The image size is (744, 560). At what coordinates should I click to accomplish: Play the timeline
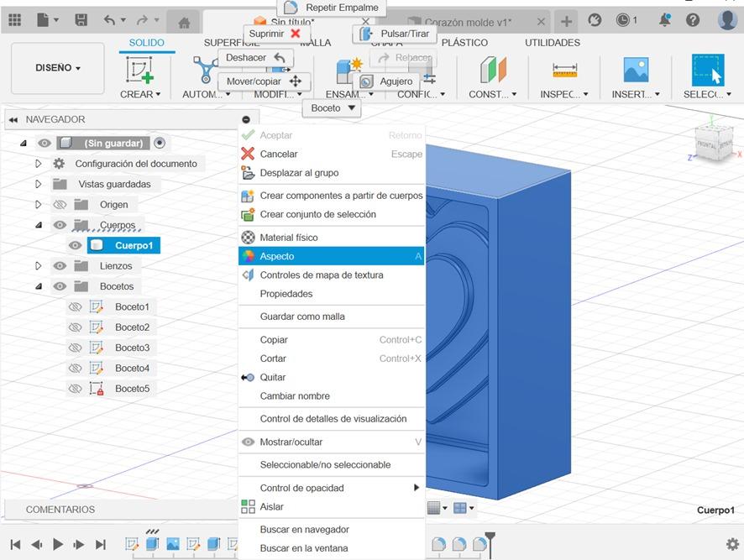click(58, 544)
